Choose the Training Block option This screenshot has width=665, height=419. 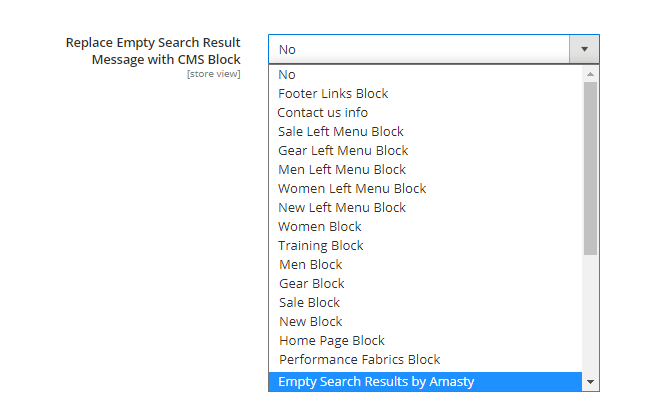tap(320, 245)
